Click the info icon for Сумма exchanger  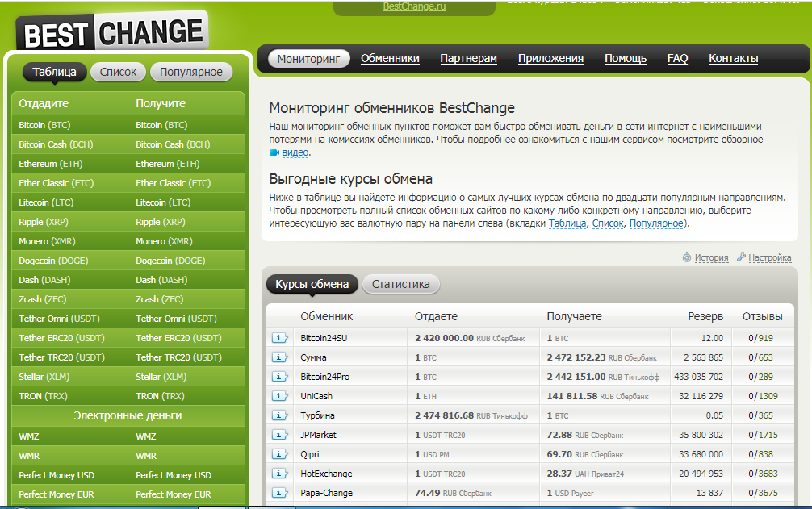(279, 357)
